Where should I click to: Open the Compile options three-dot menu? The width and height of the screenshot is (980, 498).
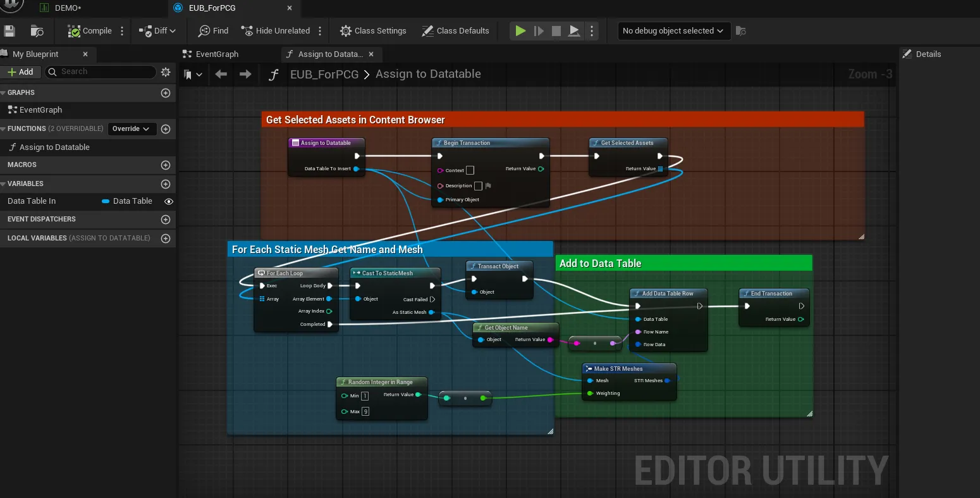[122, 30]
